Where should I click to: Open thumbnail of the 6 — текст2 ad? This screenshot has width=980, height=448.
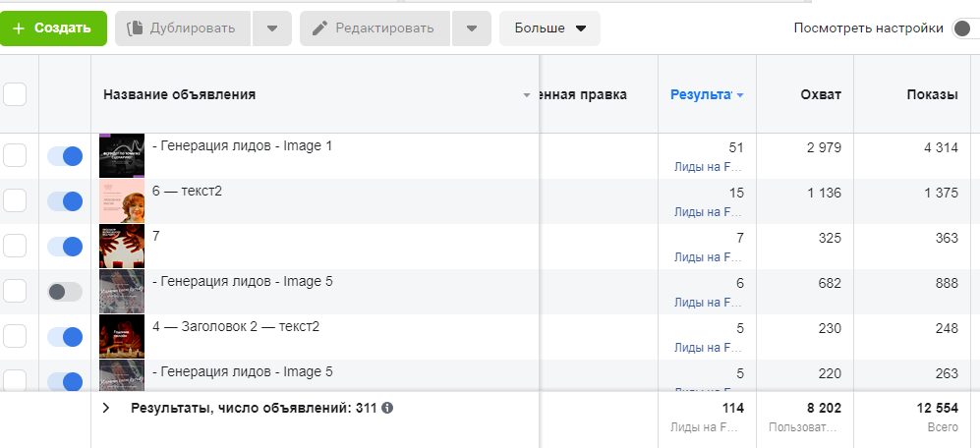122,201
